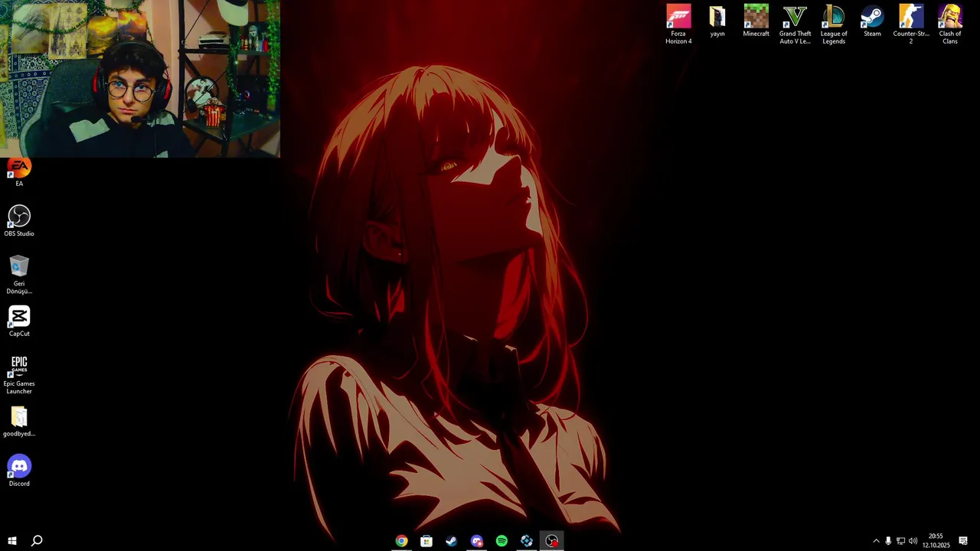Screen dimensions: 980x551
Task: Switch to OBS Studio in the taskbar
Action: click(552, 541)
